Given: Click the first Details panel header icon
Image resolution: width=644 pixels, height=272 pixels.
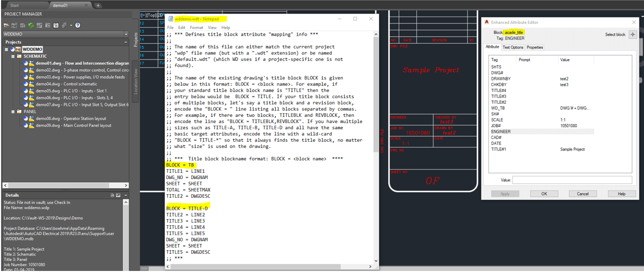Looking at the screenshot, I should click(x=112, y=195).
